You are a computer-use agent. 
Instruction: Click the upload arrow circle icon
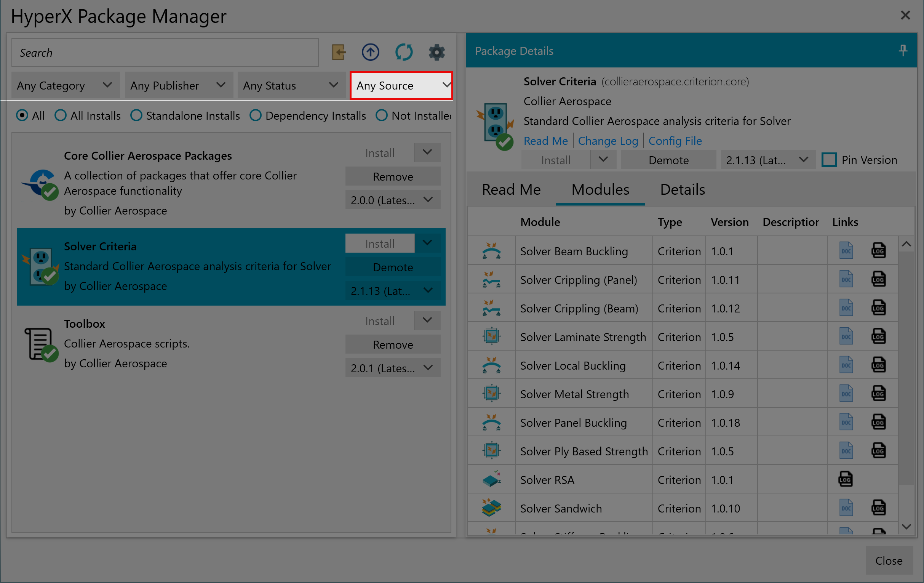(x=370, y=52)
